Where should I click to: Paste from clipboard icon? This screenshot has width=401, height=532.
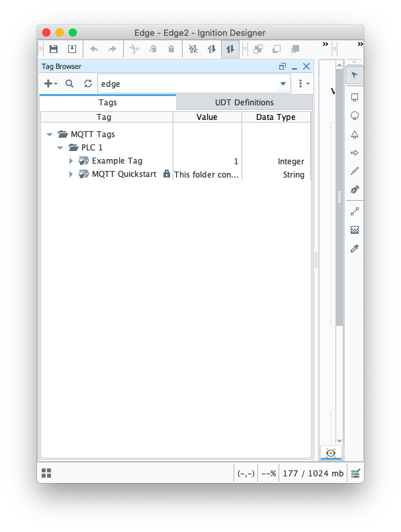click(171, 49)
